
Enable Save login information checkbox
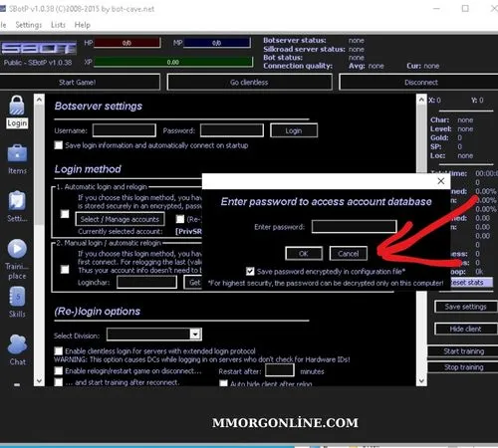coord(59,145)
